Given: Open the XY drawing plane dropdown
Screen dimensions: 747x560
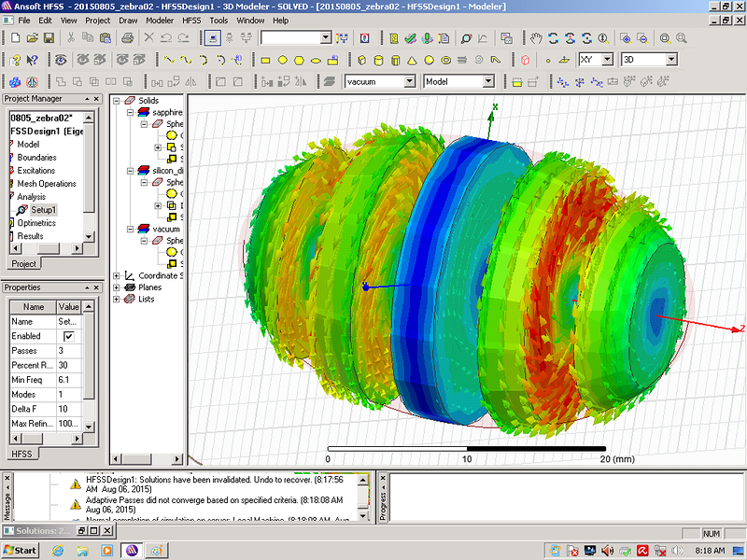Looking at the screenshot, I should pyautogui.click(x=607, y=60).
